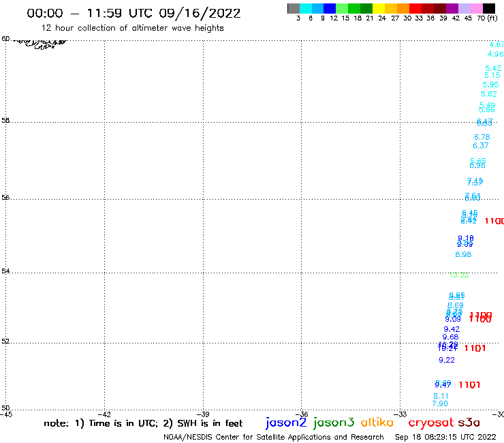
Task: Select the orange "altika" legend label
Action: point(377,423)
